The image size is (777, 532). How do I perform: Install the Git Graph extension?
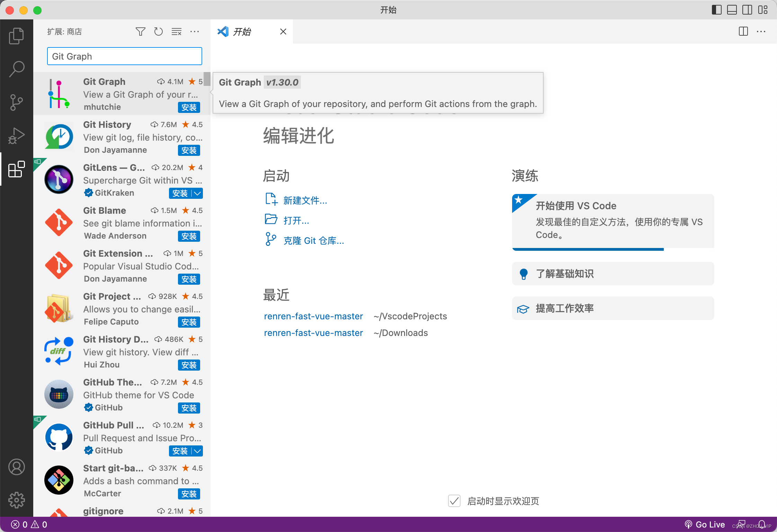click(x=189, y=107)
